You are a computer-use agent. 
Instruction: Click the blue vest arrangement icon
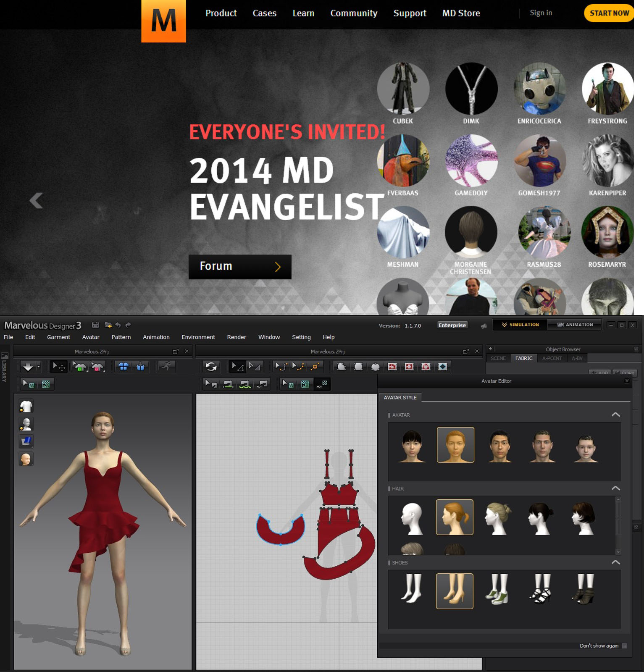[x=140, y=367]
